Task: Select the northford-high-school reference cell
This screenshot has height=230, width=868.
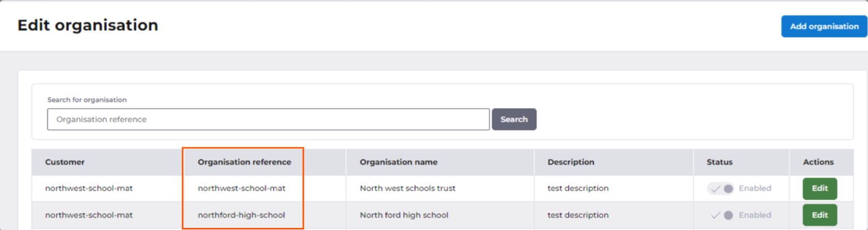Action: 241,215
